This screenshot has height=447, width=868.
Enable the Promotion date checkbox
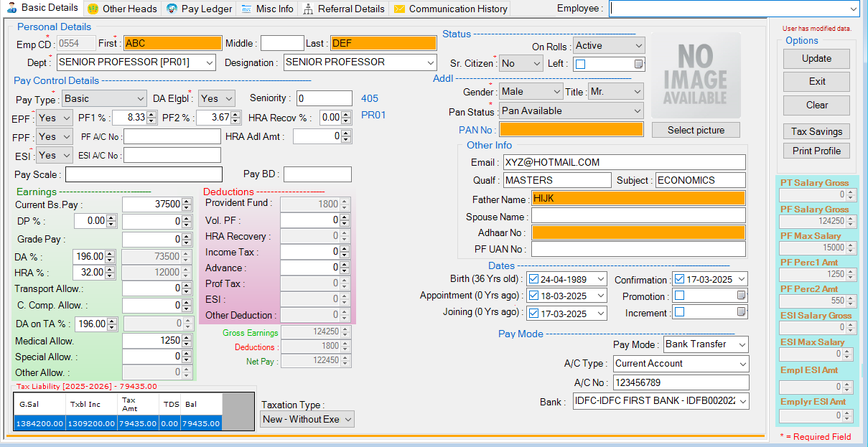click(679, 295)
